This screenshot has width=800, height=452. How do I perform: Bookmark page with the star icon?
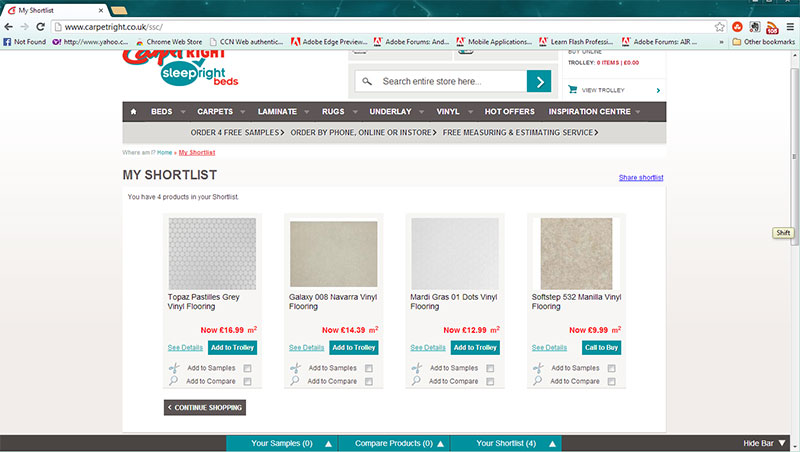[719, 26]
